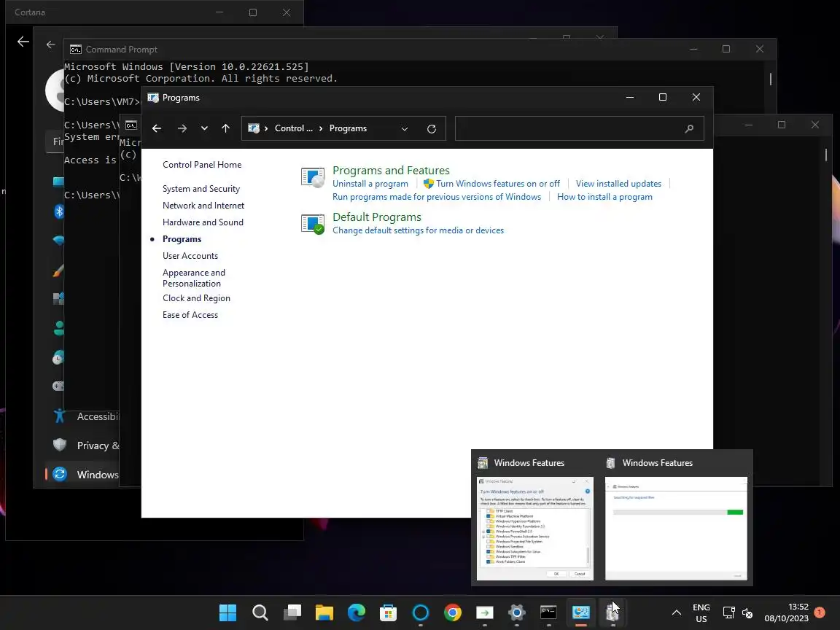The height and width of the screenshot is (630, 840).
Task: Open File Explorer from taskbar
Action: [324, 612]
